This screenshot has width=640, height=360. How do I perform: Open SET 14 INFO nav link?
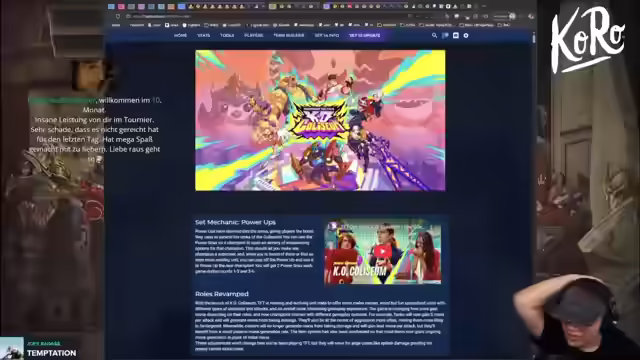(327, 36)
